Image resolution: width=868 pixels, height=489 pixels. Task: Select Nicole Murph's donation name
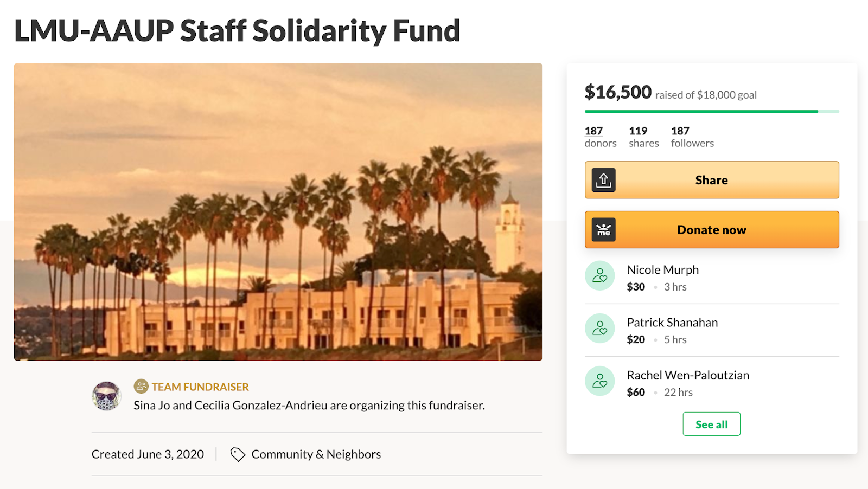pos(662,270)
